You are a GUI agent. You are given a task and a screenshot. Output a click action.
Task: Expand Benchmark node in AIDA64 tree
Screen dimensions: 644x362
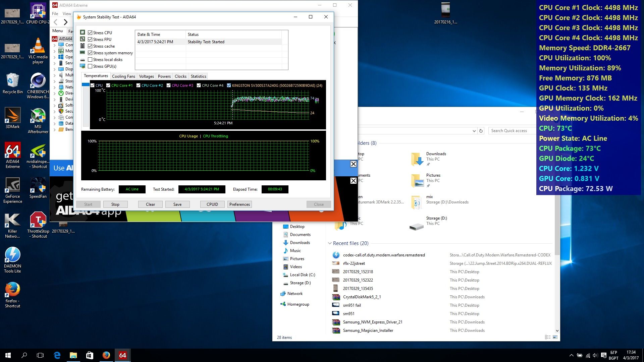pyautogui.click(x=55, y=129)
